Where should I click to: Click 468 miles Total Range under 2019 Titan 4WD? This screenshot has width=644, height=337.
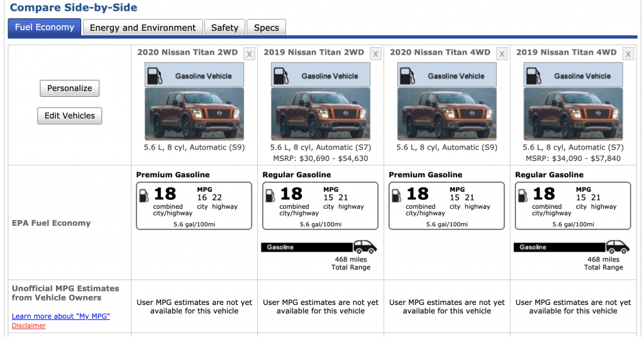(603, 263)
